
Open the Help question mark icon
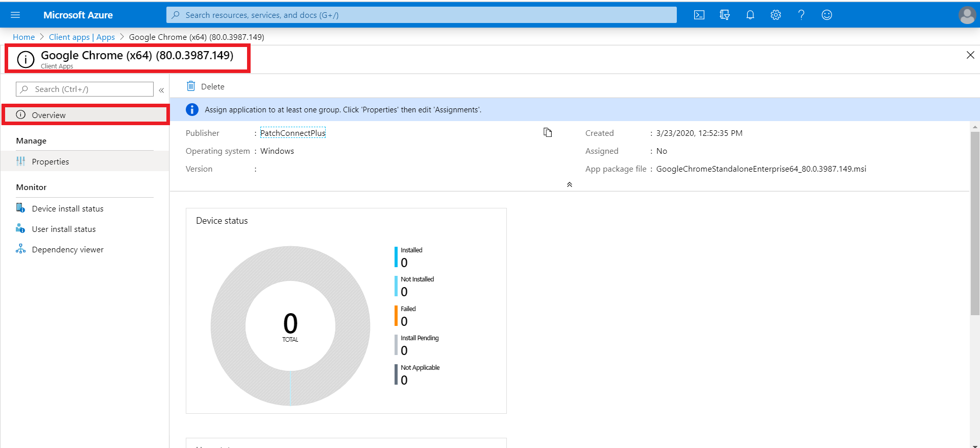pos(801,15)
